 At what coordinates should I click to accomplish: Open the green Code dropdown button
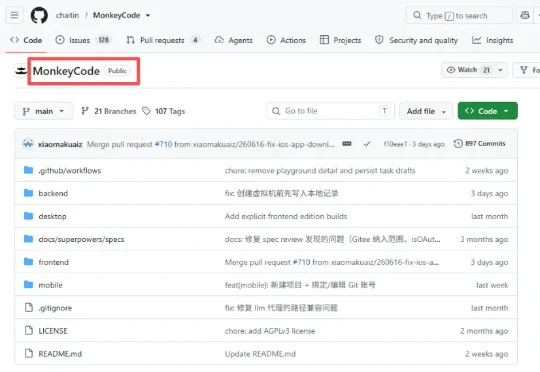(487, 111)
